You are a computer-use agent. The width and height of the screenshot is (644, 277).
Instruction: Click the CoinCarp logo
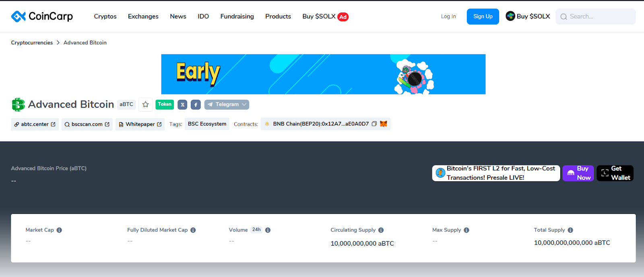(42, 16)
